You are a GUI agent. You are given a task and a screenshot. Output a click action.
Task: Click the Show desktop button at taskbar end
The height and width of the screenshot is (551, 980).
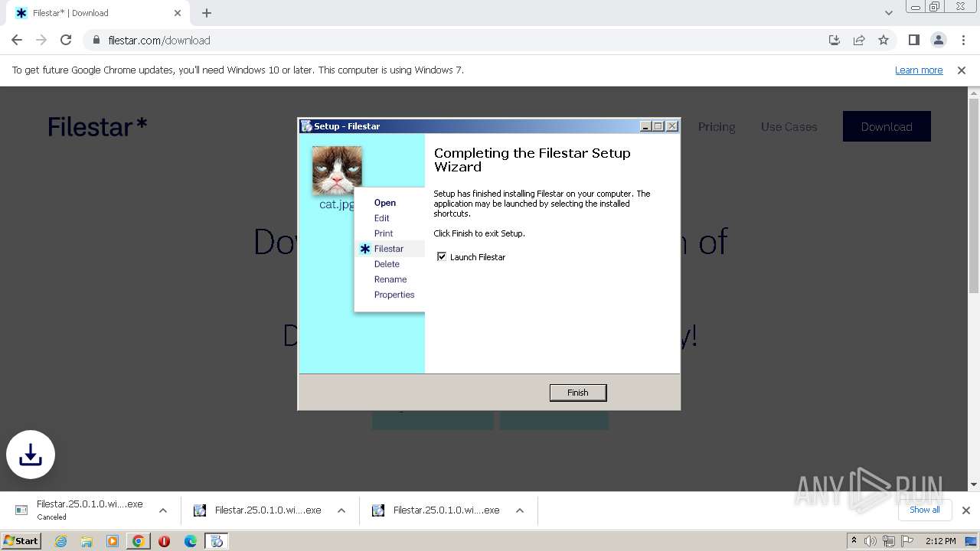[971, 541]
